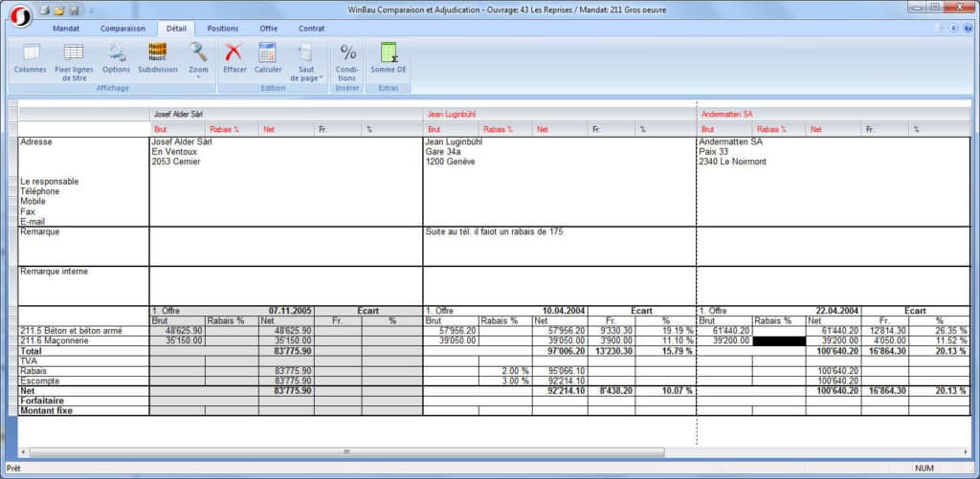Click the Forfaitaire row label
Image resolution: width=980 pixels, height=479 pixels.
(44, 401)
